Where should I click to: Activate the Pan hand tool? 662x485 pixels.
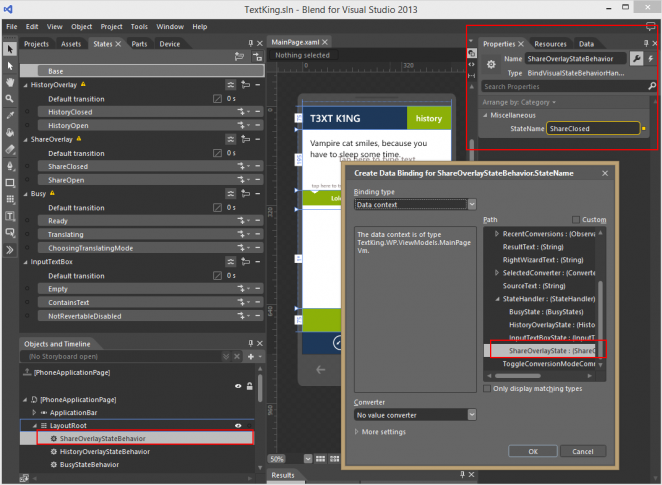click(10, 82)
